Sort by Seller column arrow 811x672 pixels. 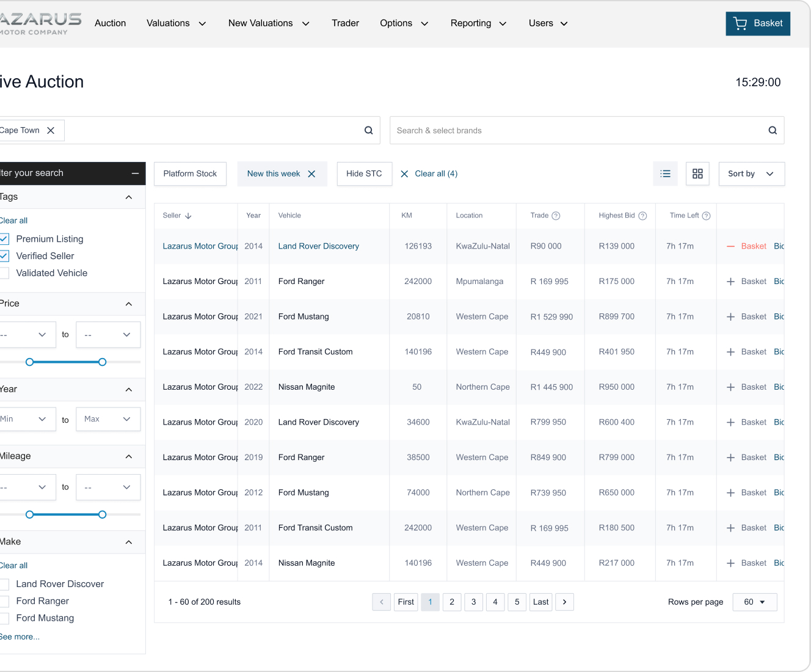click(x=188, y=216)
